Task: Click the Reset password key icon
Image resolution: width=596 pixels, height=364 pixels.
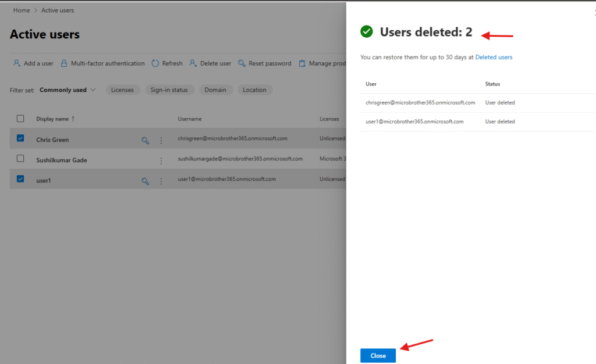Action: (242, 63)
